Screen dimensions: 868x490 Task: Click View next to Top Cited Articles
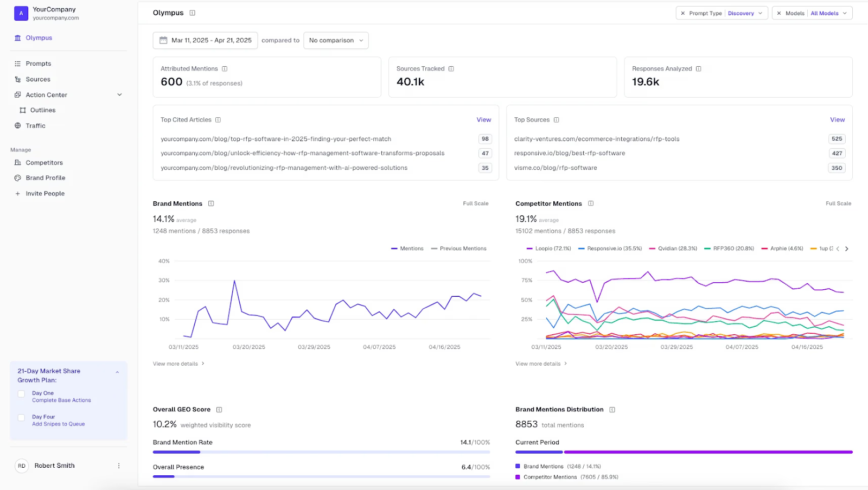tap(483, 119)
